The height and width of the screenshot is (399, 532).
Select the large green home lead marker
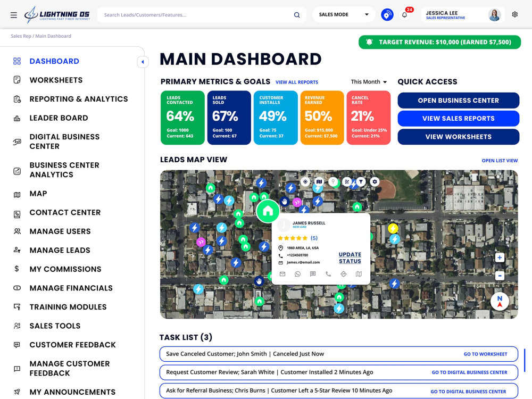pos(268,211)
